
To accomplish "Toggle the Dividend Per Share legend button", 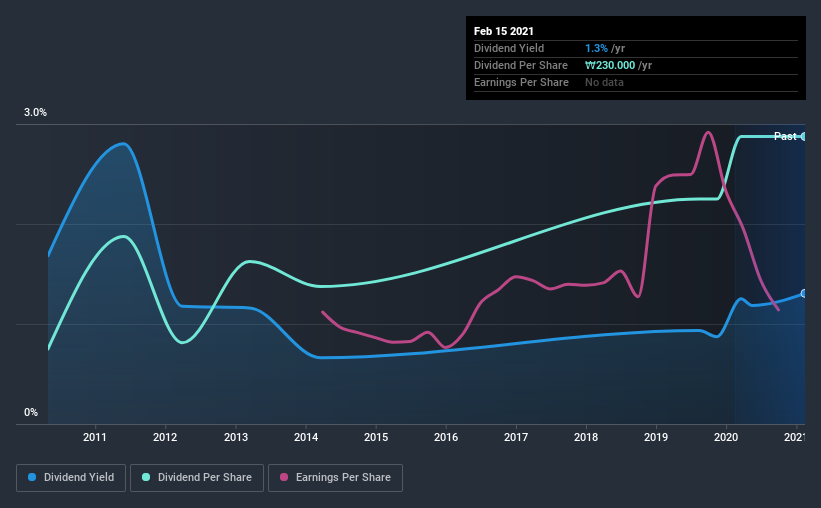I will click(197, 478).
